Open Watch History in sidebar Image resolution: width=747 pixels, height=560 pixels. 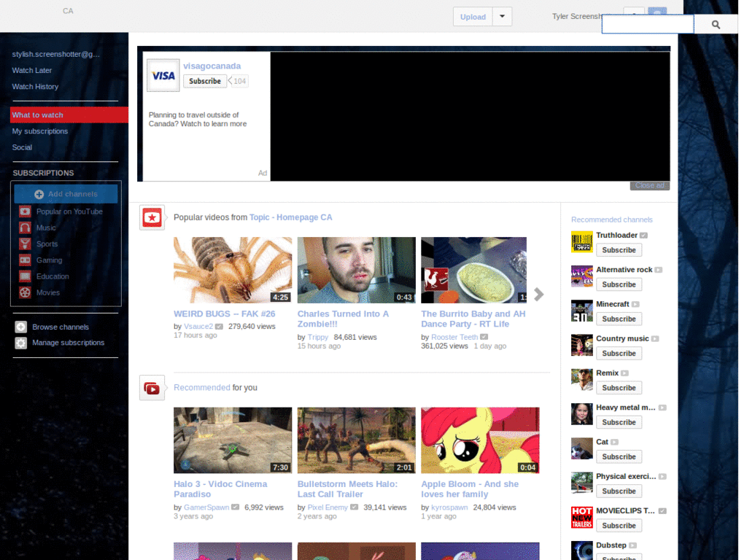click(35, 87)
